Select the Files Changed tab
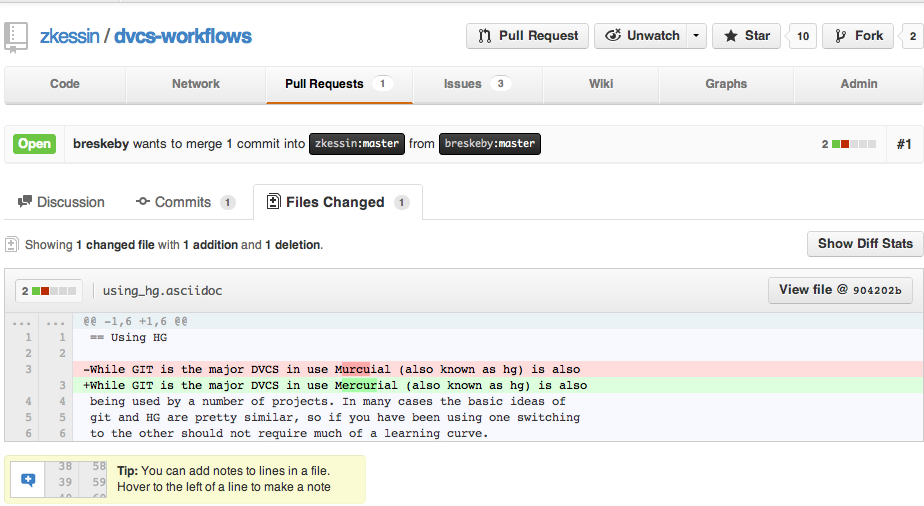This screenshot has height=506, width=924. pyautogui.click(x=338, y=203)
